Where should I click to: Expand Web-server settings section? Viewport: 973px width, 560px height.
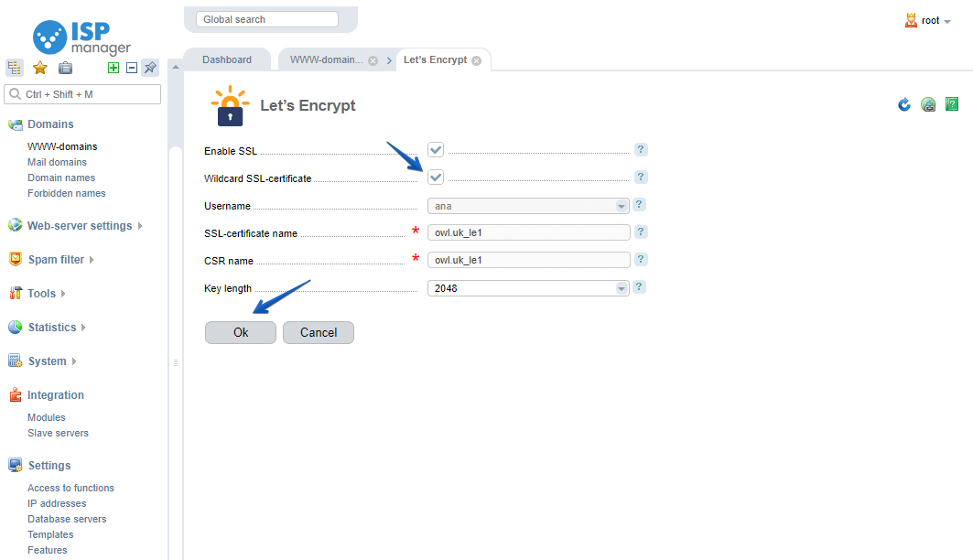[x=80, y=226]
